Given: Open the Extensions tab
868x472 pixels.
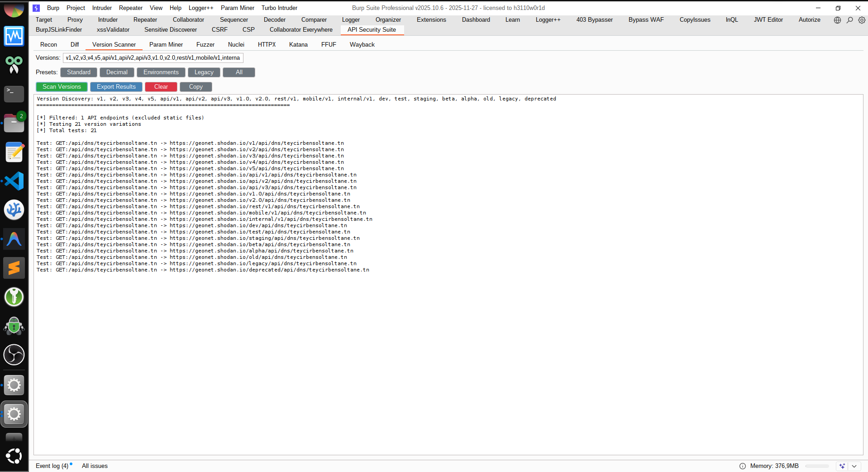Looking at the screenshot, I should tap(431, 20).
